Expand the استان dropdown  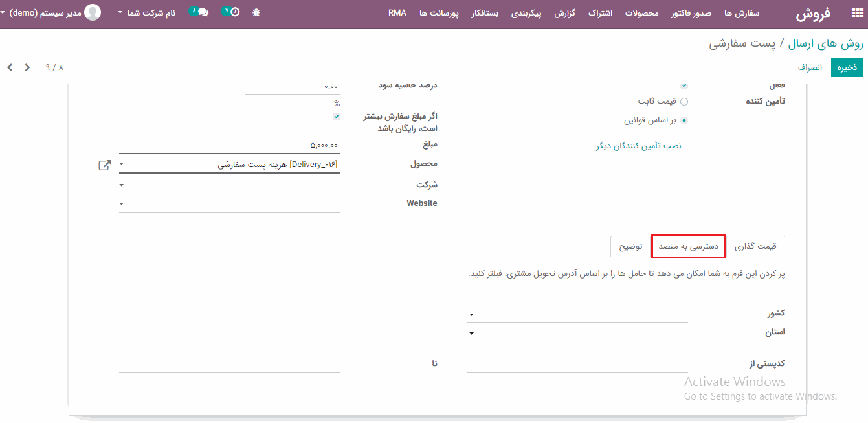(577, 333)
